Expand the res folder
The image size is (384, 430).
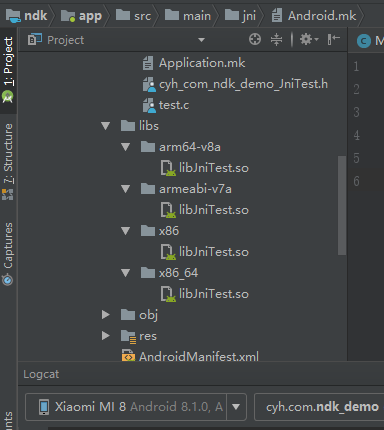pos(106,336)
